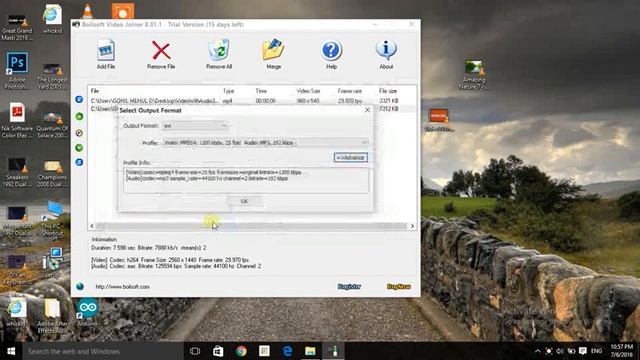This screenshot has height=360, width=640.
Task: Open the orange video icon below Amazing Nature
Action: coord(438,116)
